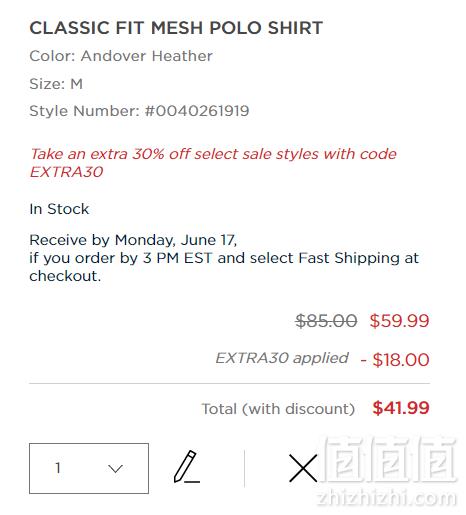Viewport: 466px width, 515px height.
Task: Click the EXTRA30 applied label
Action: coord(282,358)
